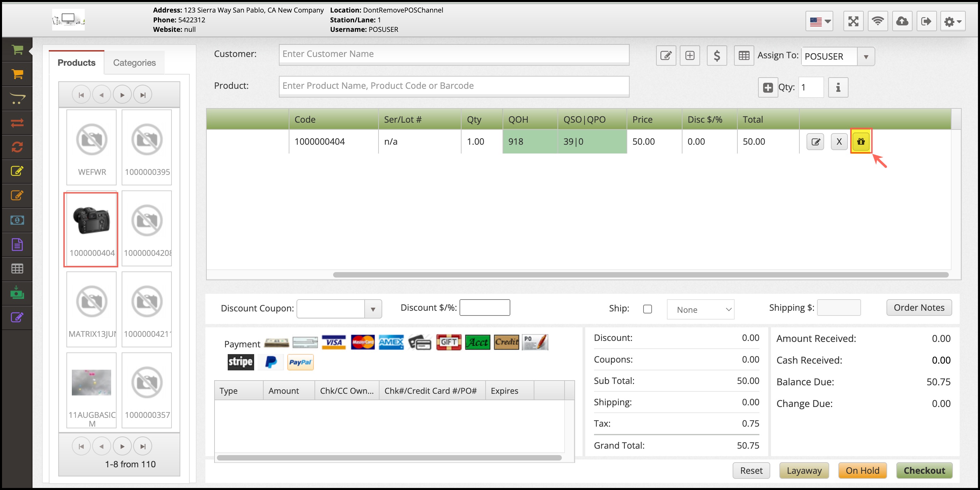Switch to the Categories tab
The height and width of the screenshot is (490, 980).
click(134, 63)
